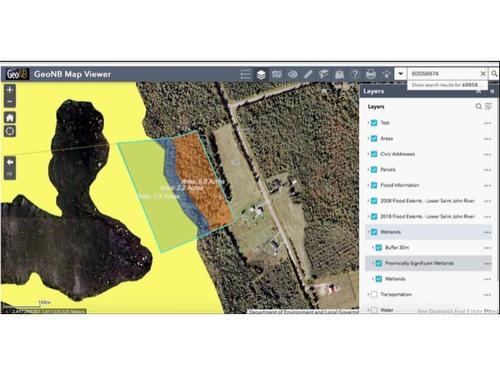Click the graduation cap toolbar icon
The image size is (500, 375).
324,74
